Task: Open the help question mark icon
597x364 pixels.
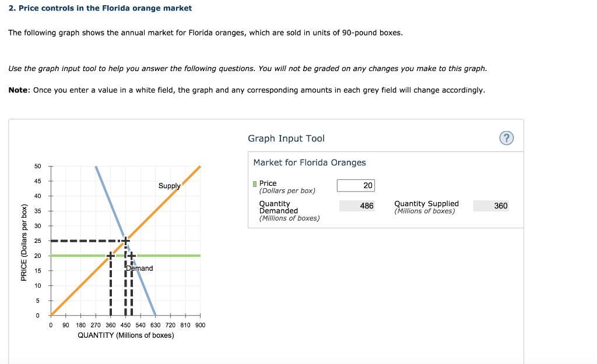Action: click(506, 138)
